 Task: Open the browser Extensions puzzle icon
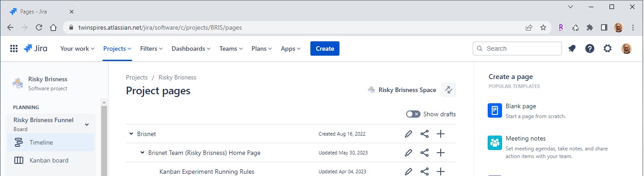coord(590,27)
